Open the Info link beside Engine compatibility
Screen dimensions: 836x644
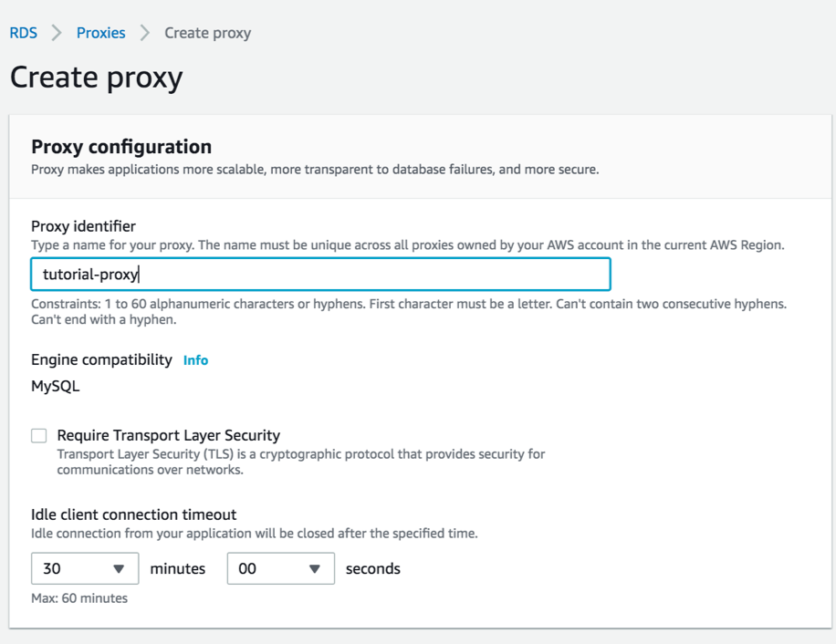195,360
